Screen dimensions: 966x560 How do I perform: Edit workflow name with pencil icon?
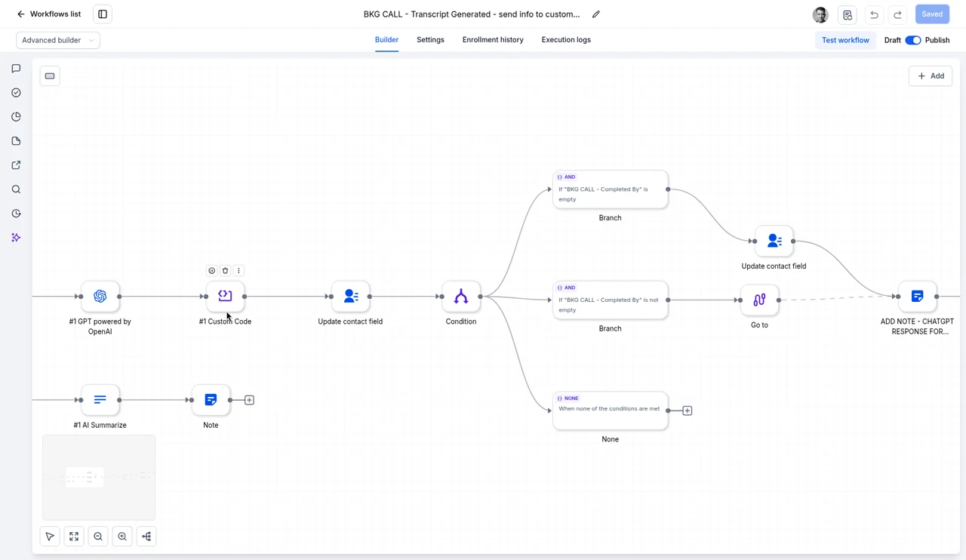point(596,14)
